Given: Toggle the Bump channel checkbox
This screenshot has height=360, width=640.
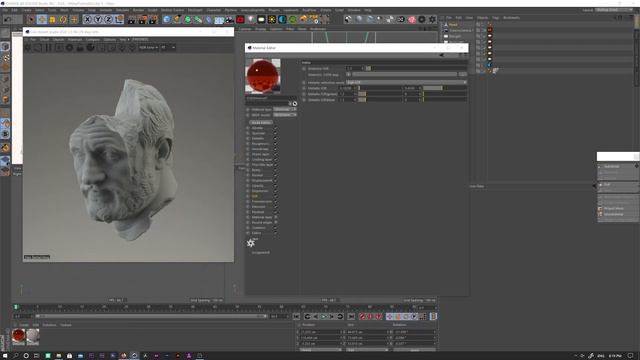Looking at the screenshot, I should [276, 170].
